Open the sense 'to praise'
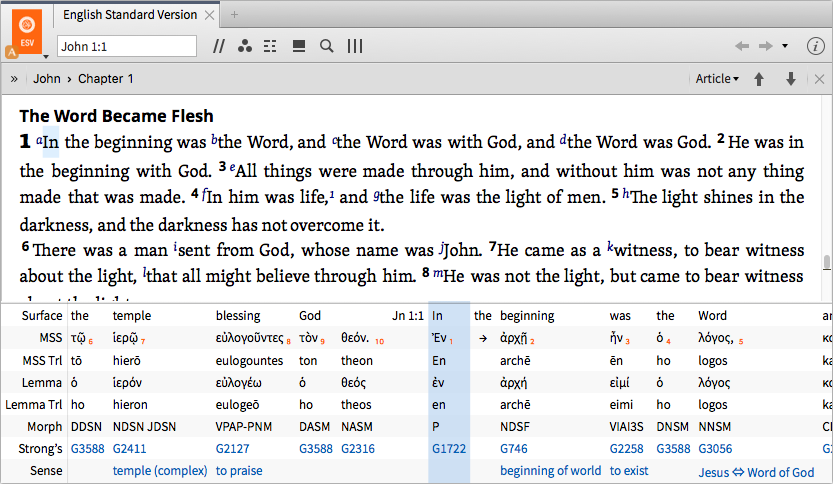The width and height of the screenshot is (833, 484). coord(239,471)
